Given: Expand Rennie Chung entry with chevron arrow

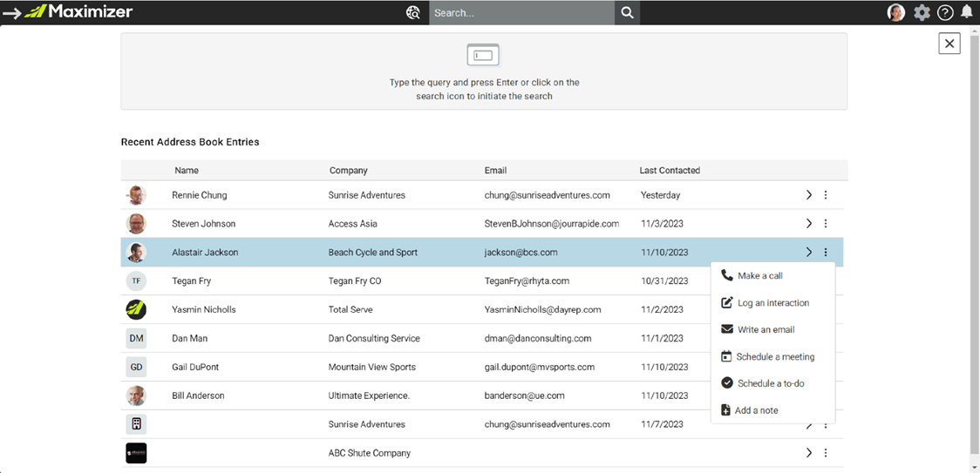Looking at the screenshot, I should [x=809, y=195].
